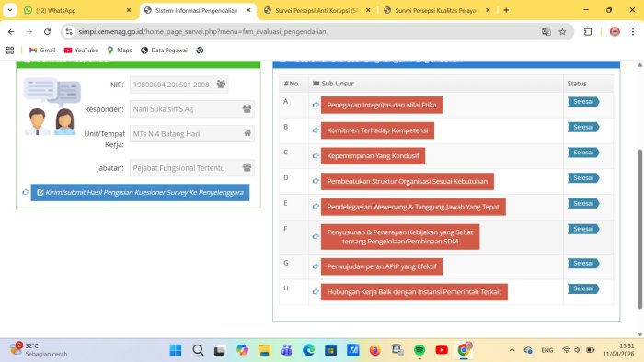Click the Jabatan field
The image size is (644, 362).
(191, 167)
